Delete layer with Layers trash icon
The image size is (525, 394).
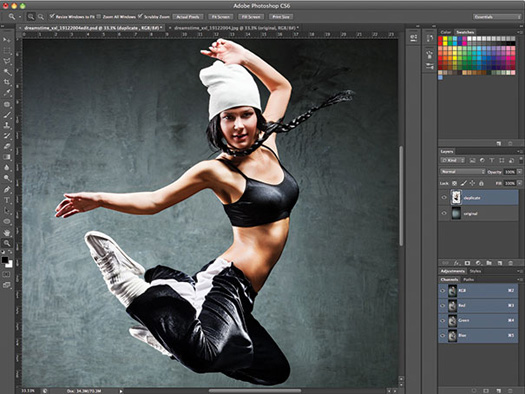(511, 263)
